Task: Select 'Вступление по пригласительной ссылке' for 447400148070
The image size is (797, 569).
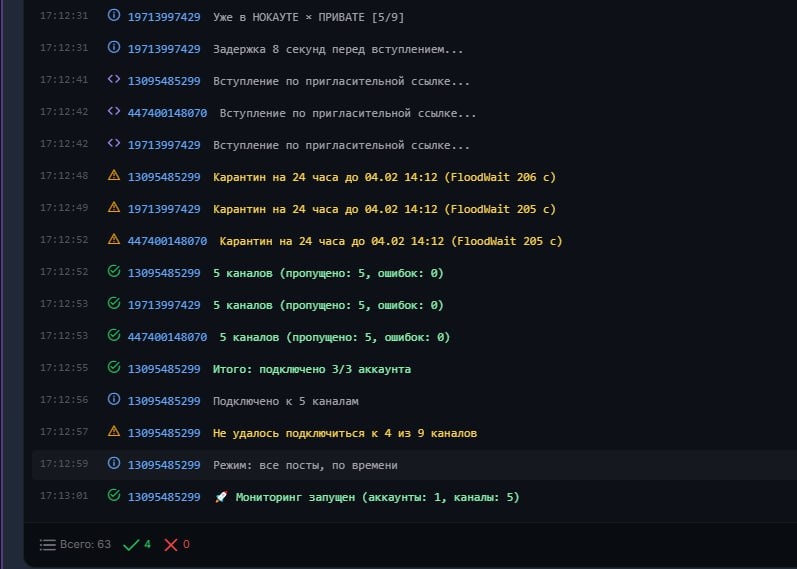Action: (x=348, y=113)
